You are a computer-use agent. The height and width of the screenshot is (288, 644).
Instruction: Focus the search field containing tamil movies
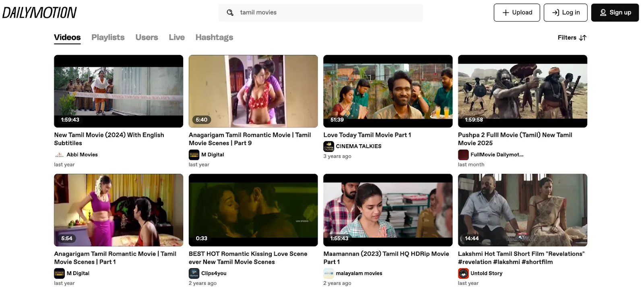pyautogui.click(x=326, y=12)
